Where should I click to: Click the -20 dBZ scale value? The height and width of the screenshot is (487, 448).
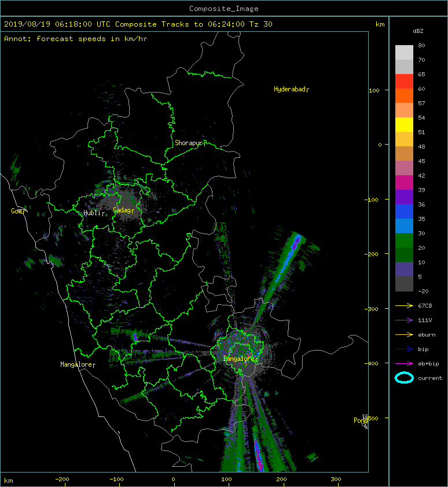[423, 292]
